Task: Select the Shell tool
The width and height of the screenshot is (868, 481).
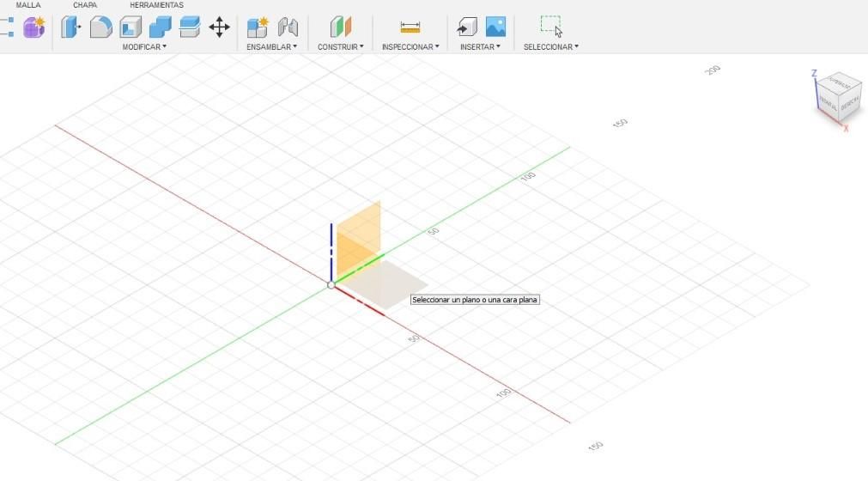Action: coord(131,27)
